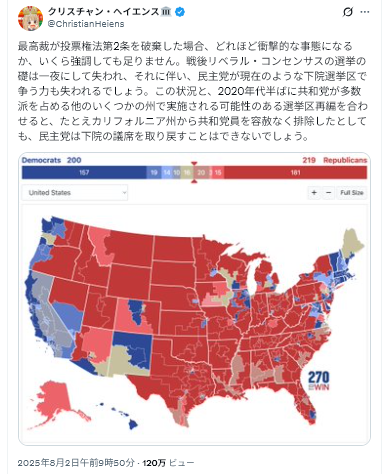Open the @ChristianHeiens handle link
Screen dimensions: 382x474
click(x=86, y=24)
